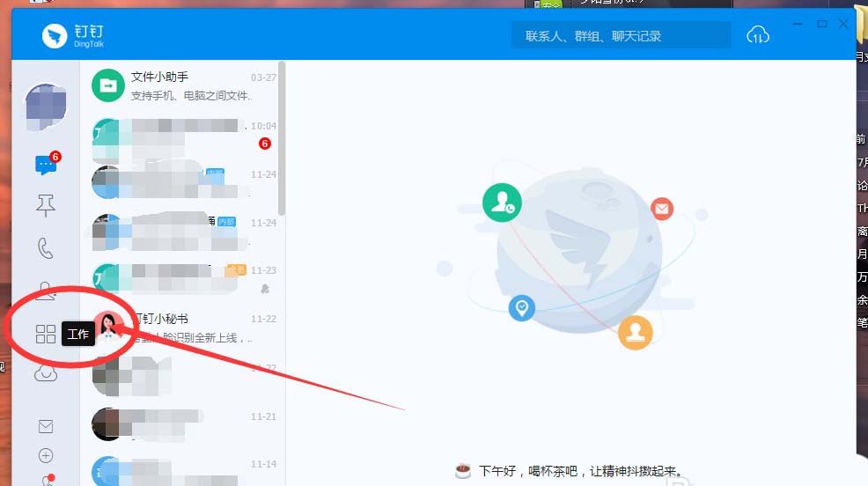Open the DING pushpin icon in sidebar
The image size is (868, 486).
pos(45,206)
